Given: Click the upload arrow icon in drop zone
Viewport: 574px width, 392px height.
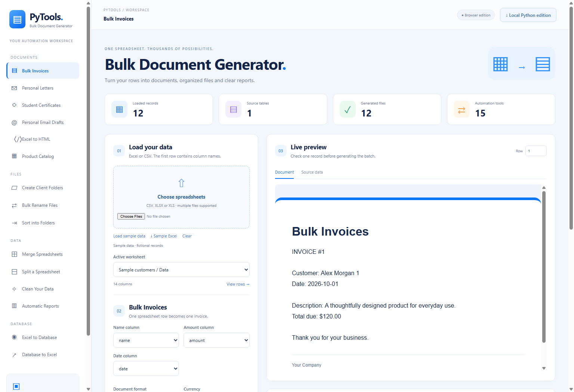Looking at the screenshot, I should [181, 183].
